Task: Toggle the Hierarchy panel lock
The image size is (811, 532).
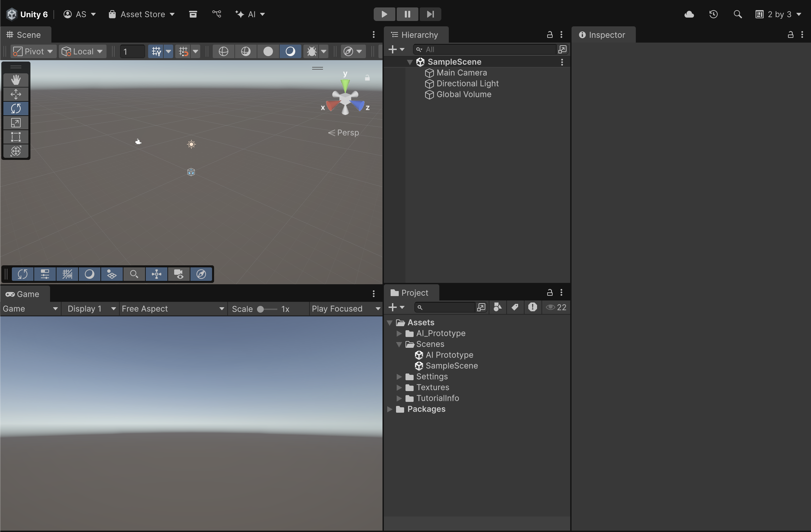Action: (x=549, y=35)
